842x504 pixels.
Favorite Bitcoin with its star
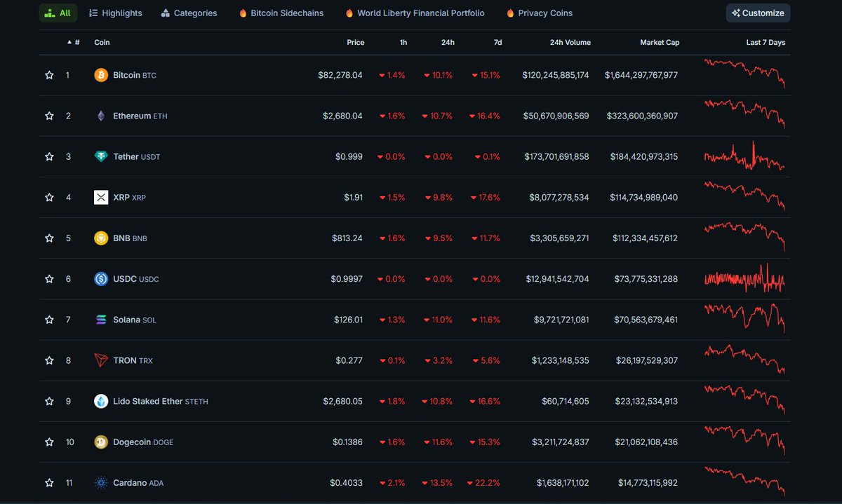click(49, 75)
